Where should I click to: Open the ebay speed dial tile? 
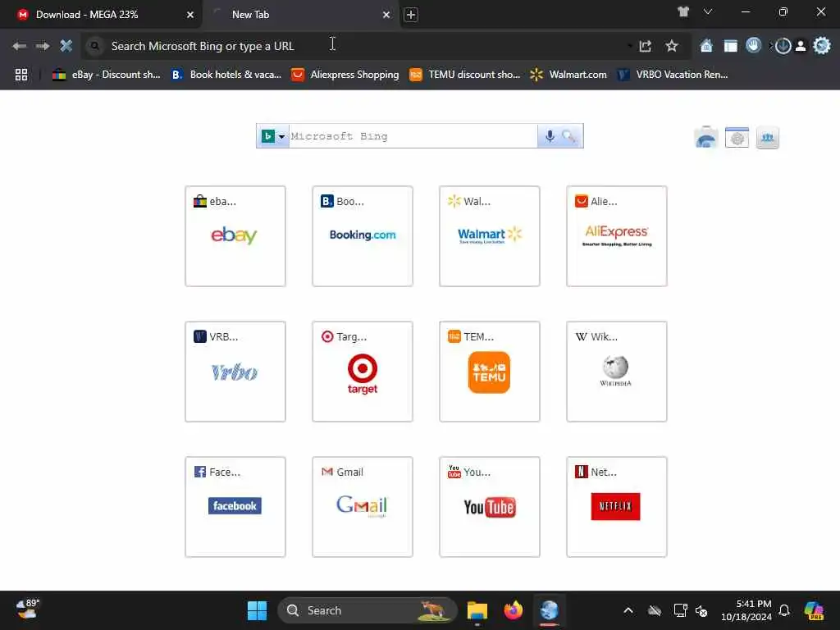coord(235,236)
